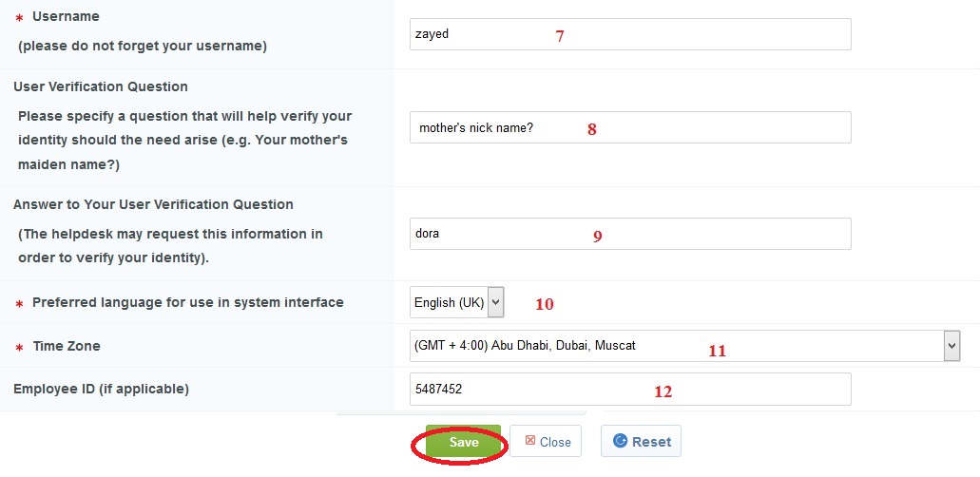Click the asterisk beside Preferred language label
The width and height of the screenshot is (980, 477).
coord(19,304)
